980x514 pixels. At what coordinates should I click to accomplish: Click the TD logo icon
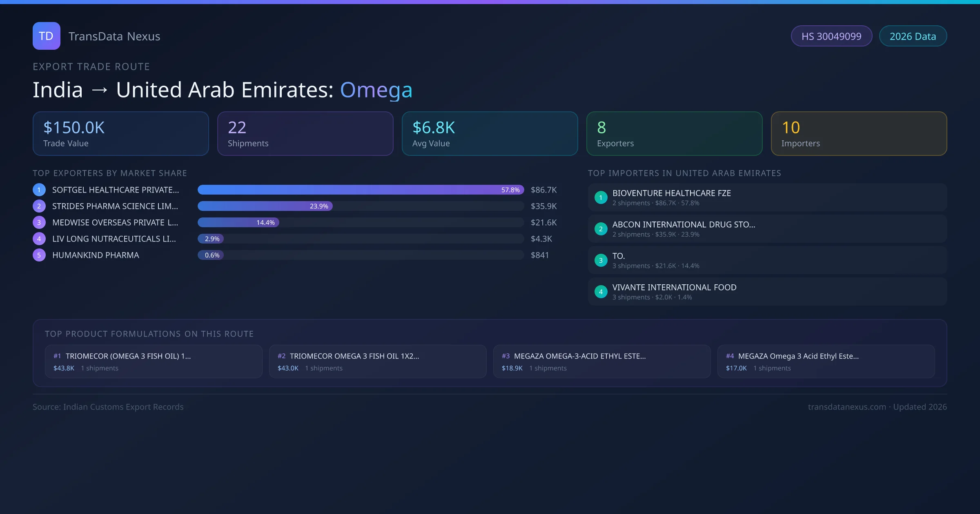coord(46,36)
